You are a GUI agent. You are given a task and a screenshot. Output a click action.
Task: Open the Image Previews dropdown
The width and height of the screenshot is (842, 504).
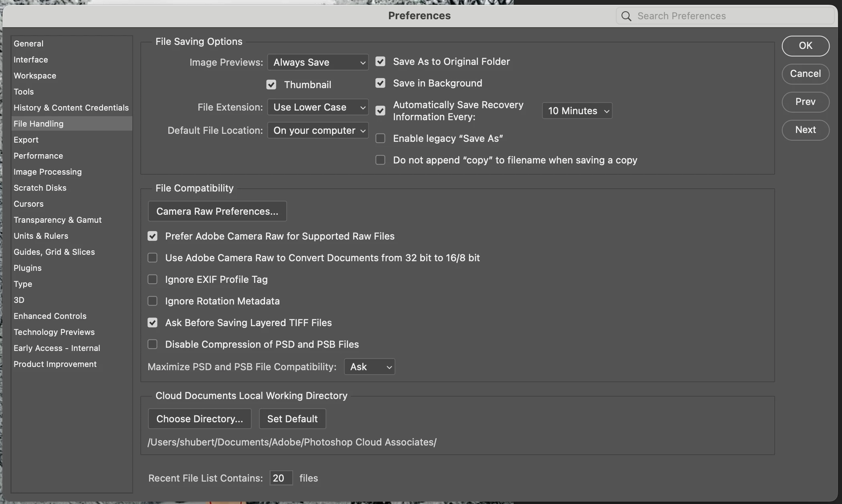tap(318, 62)
